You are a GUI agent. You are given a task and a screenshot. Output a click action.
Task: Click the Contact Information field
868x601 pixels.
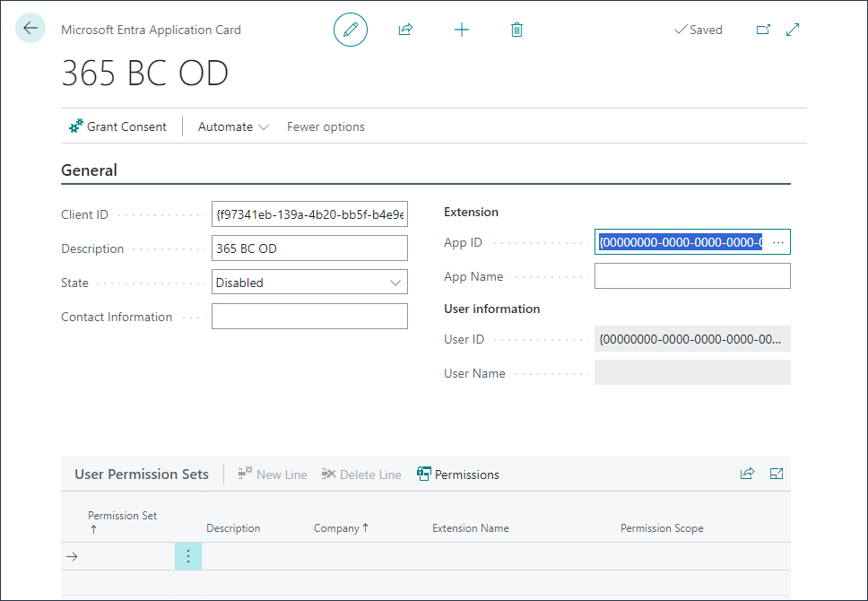[x=309, y=317]
